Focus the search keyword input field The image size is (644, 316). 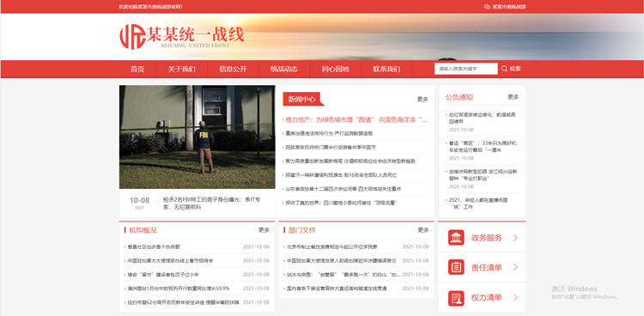coord(465,69)
